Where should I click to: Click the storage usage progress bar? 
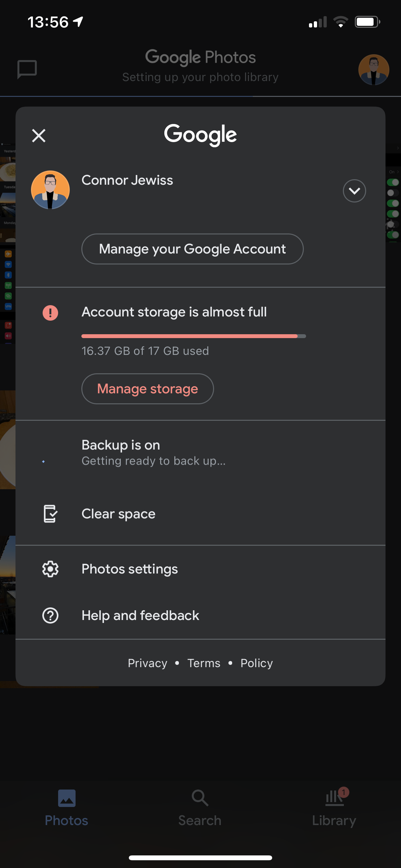(x=193, y=336)
